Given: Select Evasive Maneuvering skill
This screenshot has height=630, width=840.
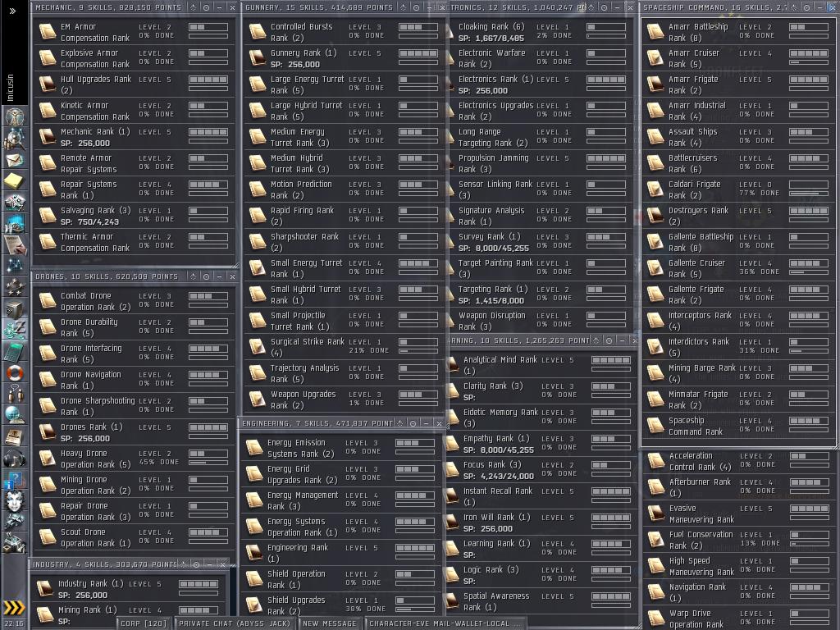Looking at the screenshot, I should 739,514.
